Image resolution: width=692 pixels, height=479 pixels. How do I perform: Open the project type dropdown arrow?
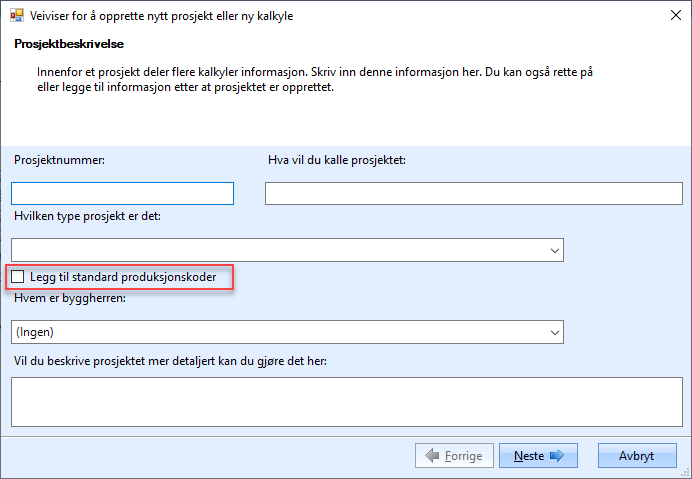click(x=554, y=250)
